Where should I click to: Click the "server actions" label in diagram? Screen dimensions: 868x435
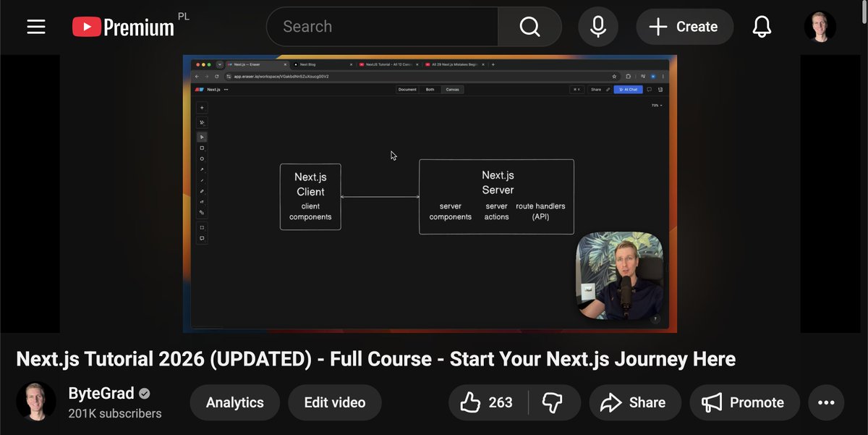click(x=496, y=211)
